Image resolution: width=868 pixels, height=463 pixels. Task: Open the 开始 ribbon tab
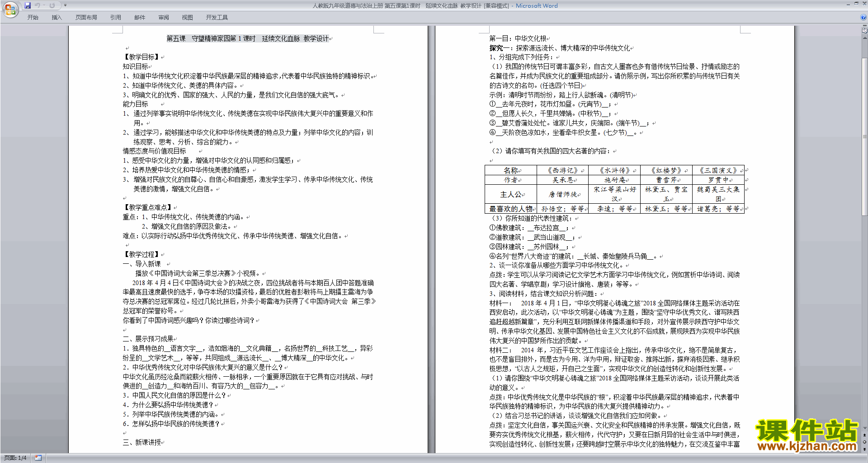coord(33,18)
